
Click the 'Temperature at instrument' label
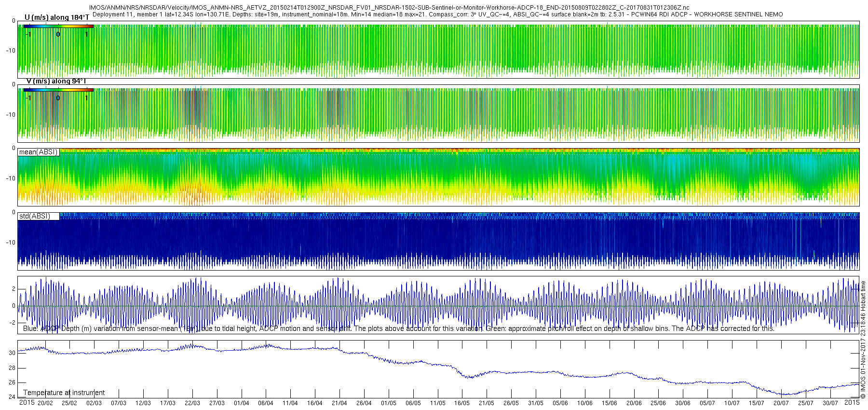[x=64, y=393]
